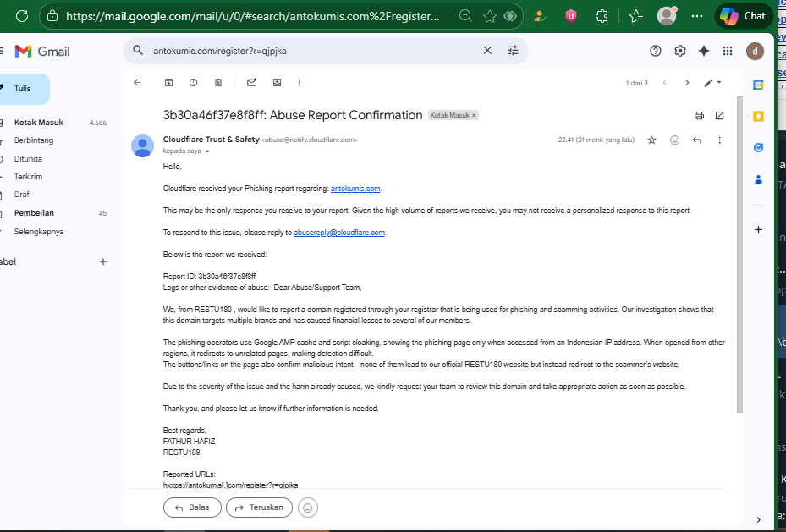786x532 pixels.
Task: Add an emoji reaction in the message header
Action: [x=674, y=140]
